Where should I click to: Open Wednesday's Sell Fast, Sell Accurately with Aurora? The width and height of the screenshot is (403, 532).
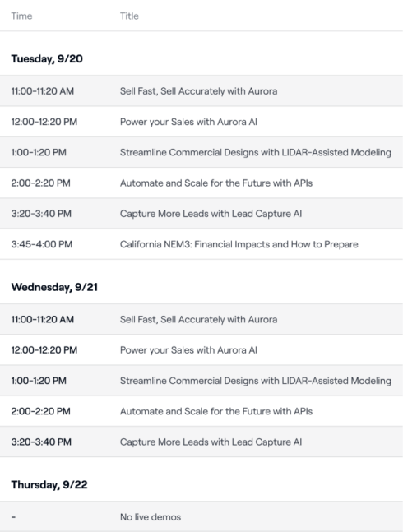click(198, 319)
